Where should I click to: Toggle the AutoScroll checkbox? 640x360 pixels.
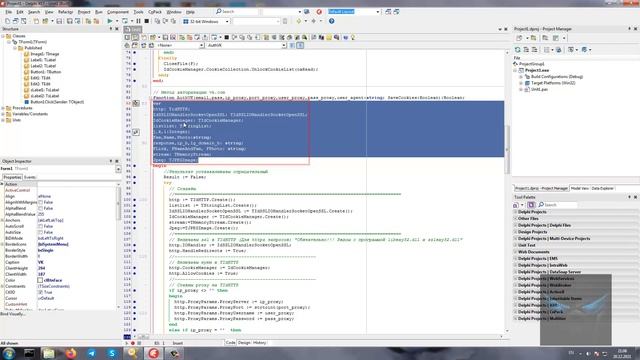coord(40,226)
